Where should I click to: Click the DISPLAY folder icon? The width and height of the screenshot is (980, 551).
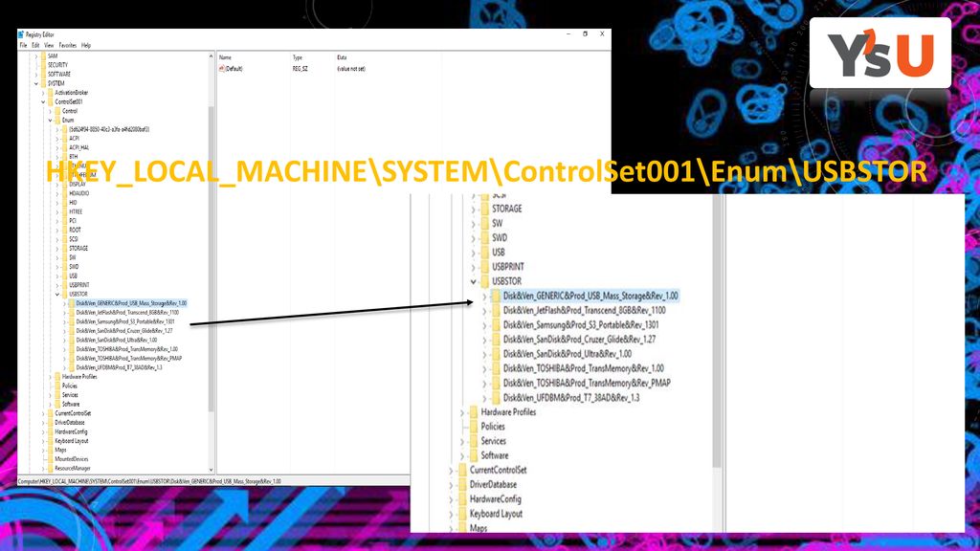64,185
